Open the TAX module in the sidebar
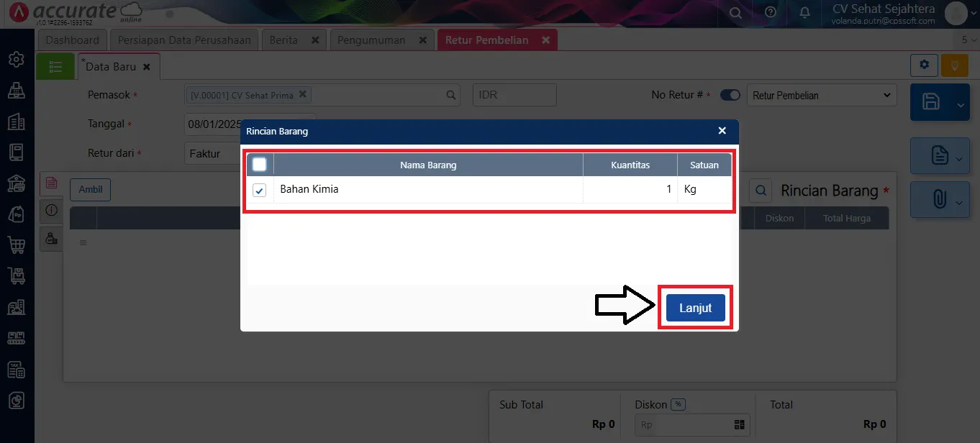This screenshot has width=980, height=443. (17, 370)
